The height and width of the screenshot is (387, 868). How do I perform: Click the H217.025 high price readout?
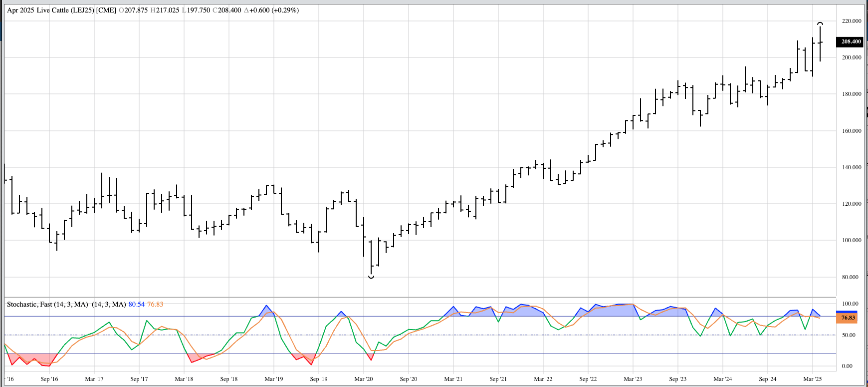coord(165,10)
